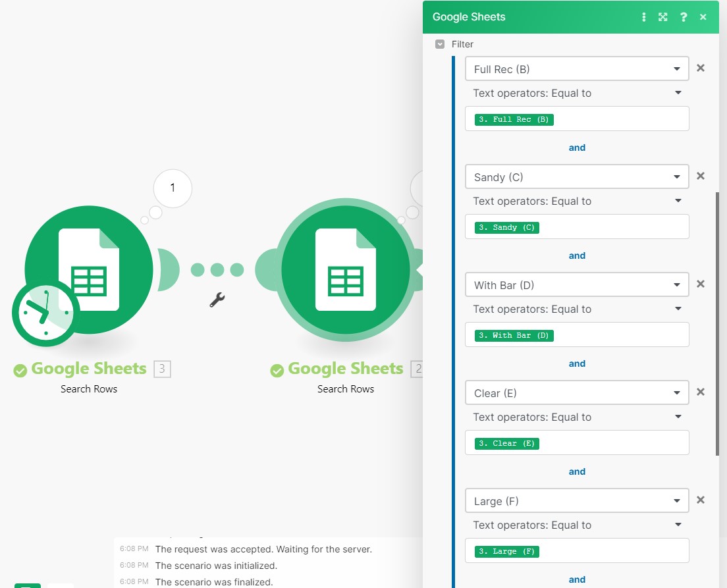Click the module number badge 3
This screenshot has width=727, height=588.
click(x=162, y=369)
